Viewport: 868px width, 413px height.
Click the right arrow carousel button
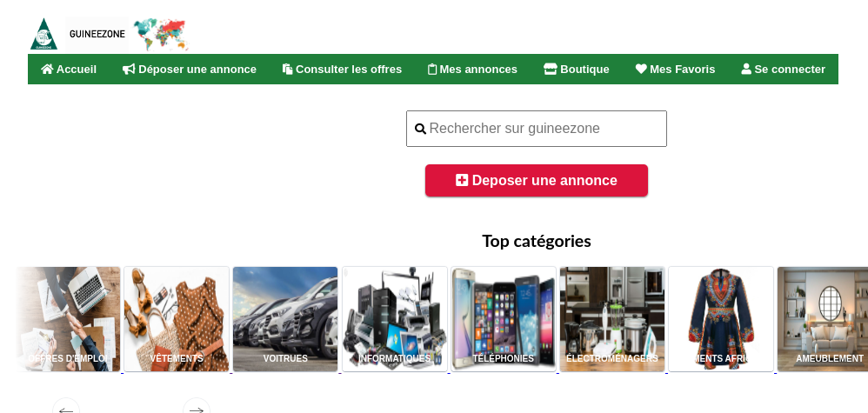coord(197,409)
